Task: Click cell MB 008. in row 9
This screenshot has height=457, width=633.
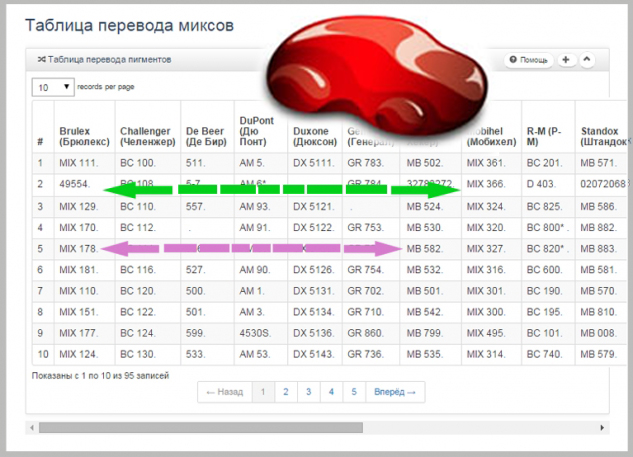Action: click(x=599, y=333)
